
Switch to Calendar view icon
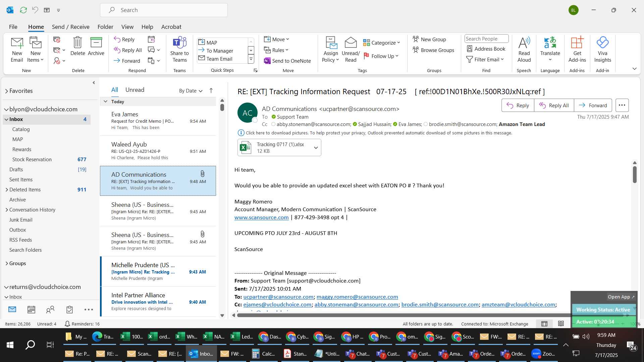[x=31, y=310]
